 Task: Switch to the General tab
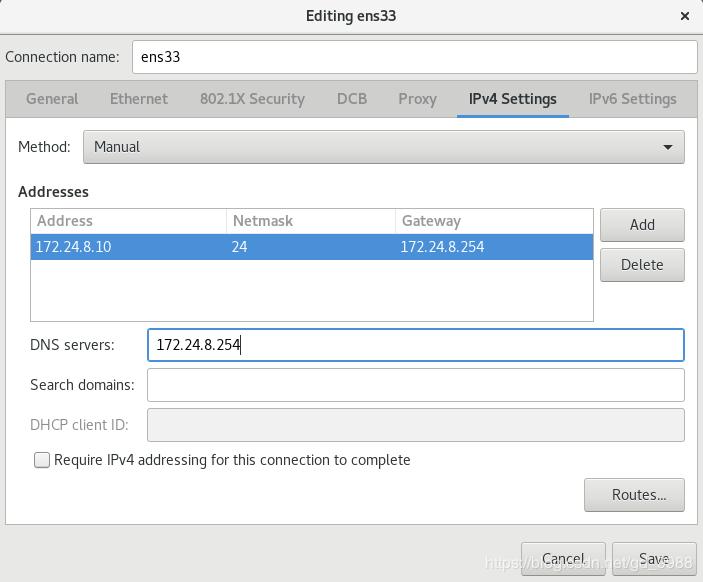tap(52, 99)
